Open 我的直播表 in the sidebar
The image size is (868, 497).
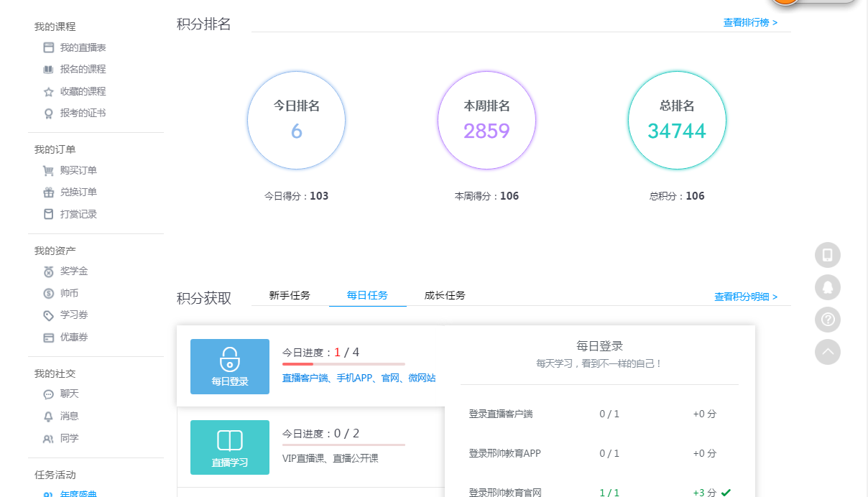(83, 47)
